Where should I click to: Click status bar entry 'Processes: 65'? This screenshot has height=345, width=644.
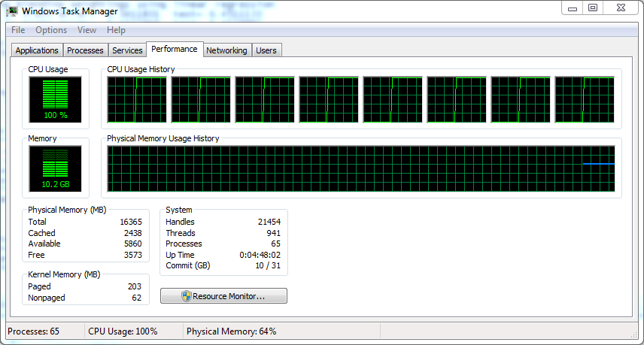pyautogui.click(x=33, y=331)
